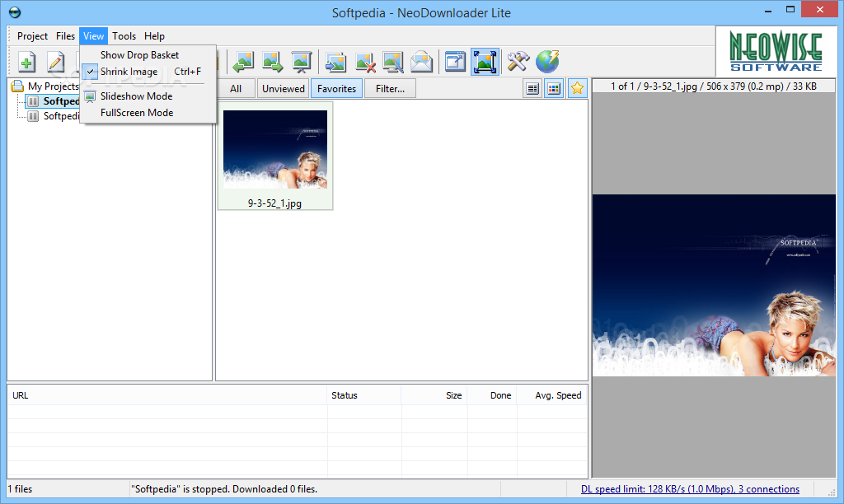Click the '1 files' status bar text
Viewport: 844px width, 504px height.
[20, 489]
